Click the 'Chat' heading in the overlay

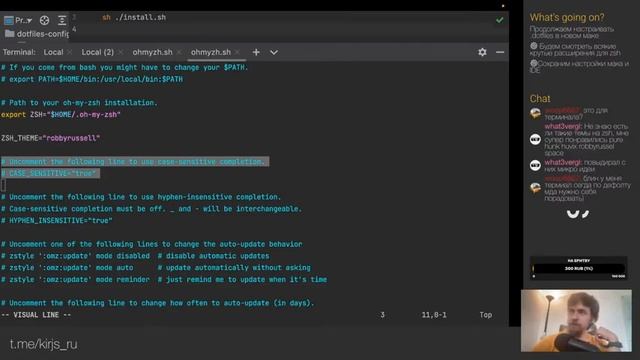[540, 98]
